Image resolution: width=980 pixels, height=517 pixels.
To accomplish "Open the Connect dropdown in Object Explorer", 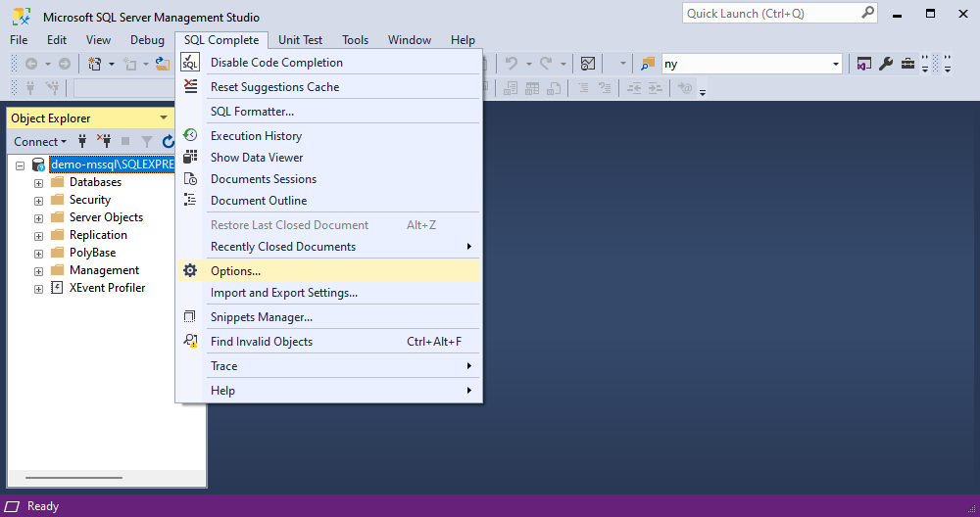I will click(x=40, y=142).
